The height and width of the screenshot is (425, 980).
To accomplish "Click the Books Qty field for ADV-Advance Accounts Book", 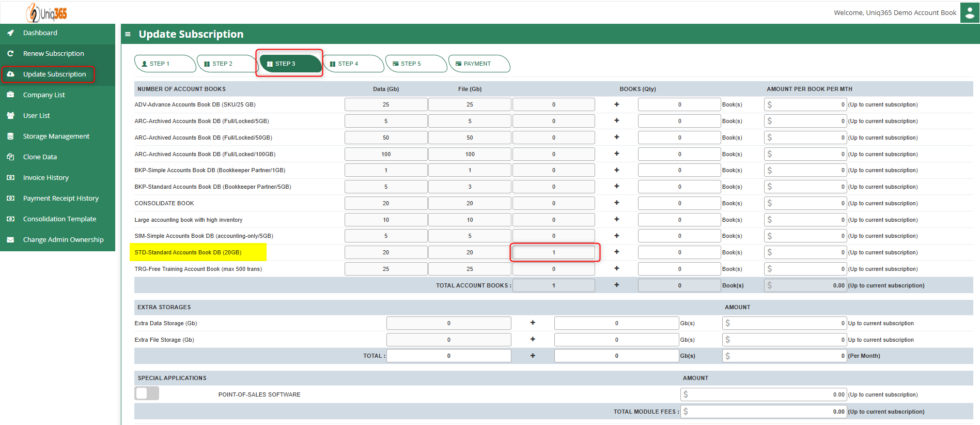I will pos(679,104).
